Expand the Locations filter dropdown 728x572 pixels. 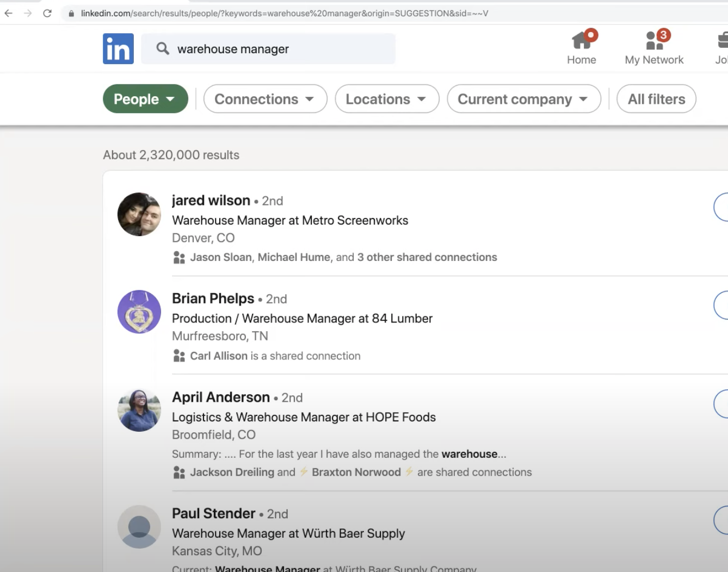click(386, 99)
